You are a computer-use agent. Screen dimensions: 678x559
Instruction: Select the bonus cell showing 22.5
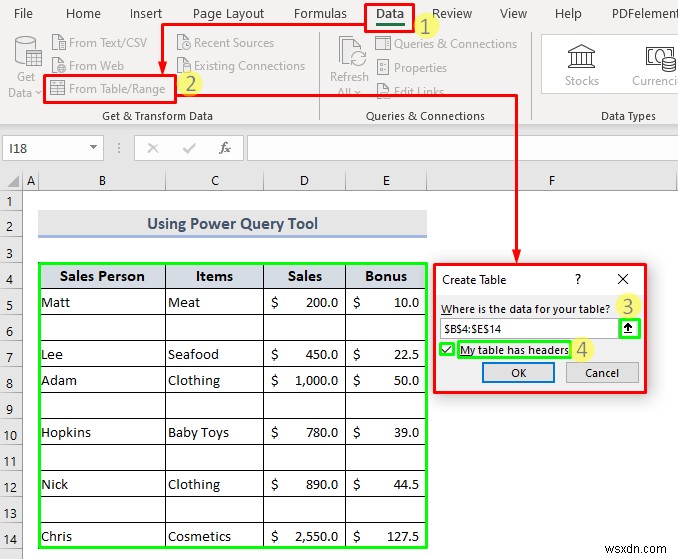click(386, 354)
